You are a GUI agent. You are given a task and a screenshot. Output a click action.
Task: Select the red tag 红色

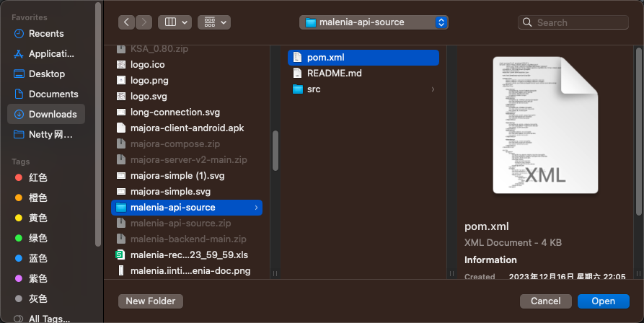(38, 177)
